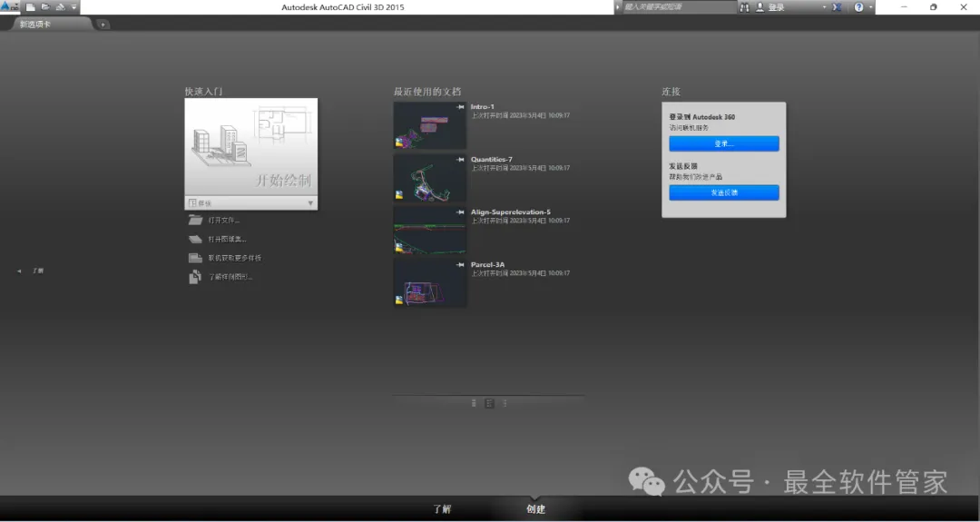
Task: Click the 联机获取更多样板 link text
Action: [235, 258]
